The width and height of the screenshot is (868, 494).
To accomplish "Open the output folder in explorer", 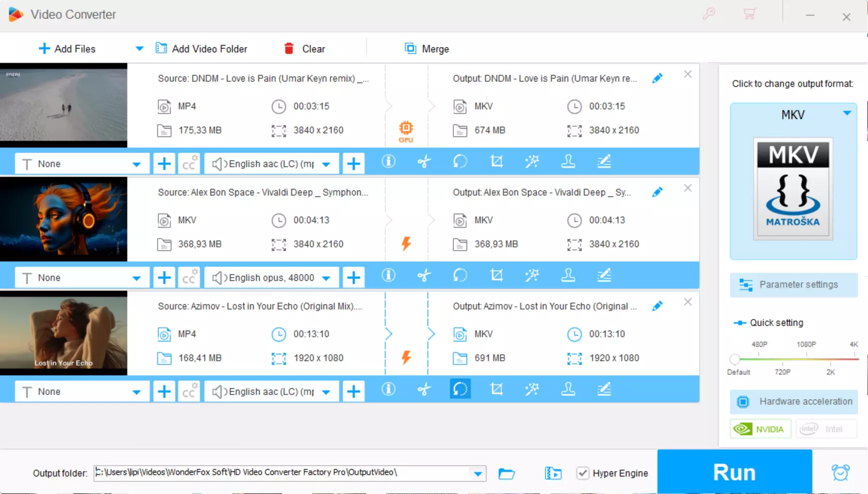I will (506, 473).
